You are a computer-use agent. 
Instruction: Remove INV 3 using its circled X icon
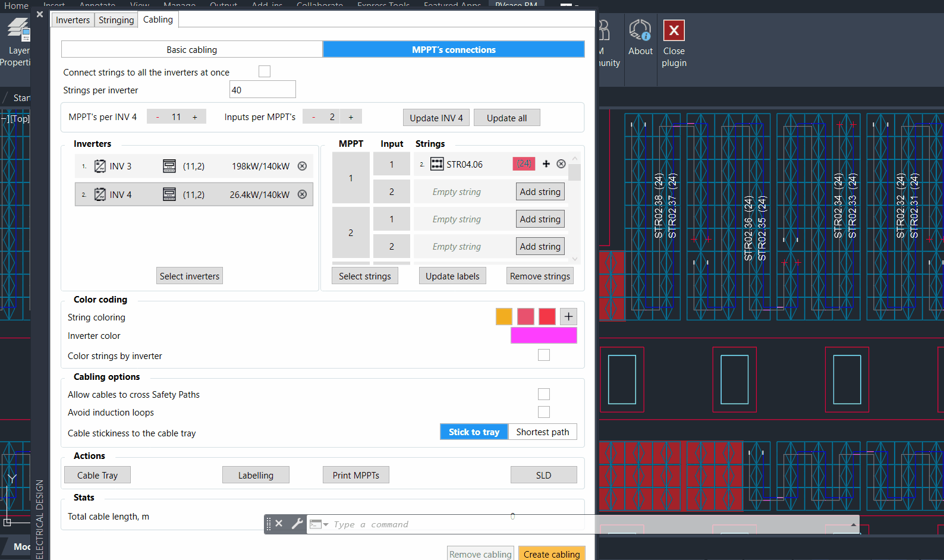point(302,166)
